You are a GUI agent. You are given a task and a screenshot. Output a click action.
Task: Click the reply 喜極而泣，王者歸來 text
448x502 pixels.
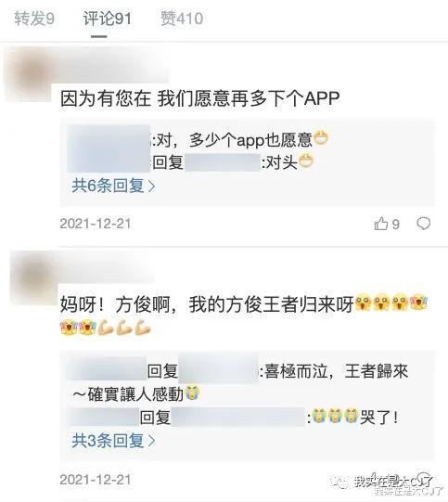[336, 371]
